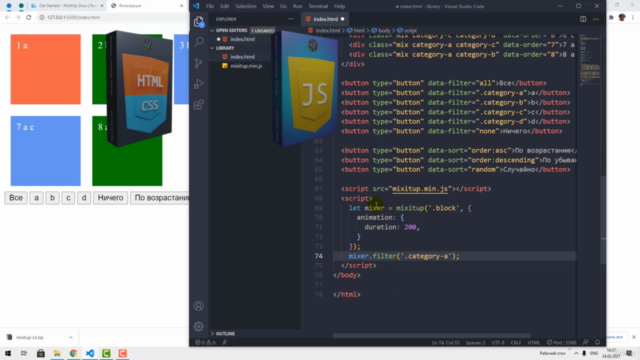Open the Accounts menu icon
The image size is (640, 360).
(x=199, y=306)
